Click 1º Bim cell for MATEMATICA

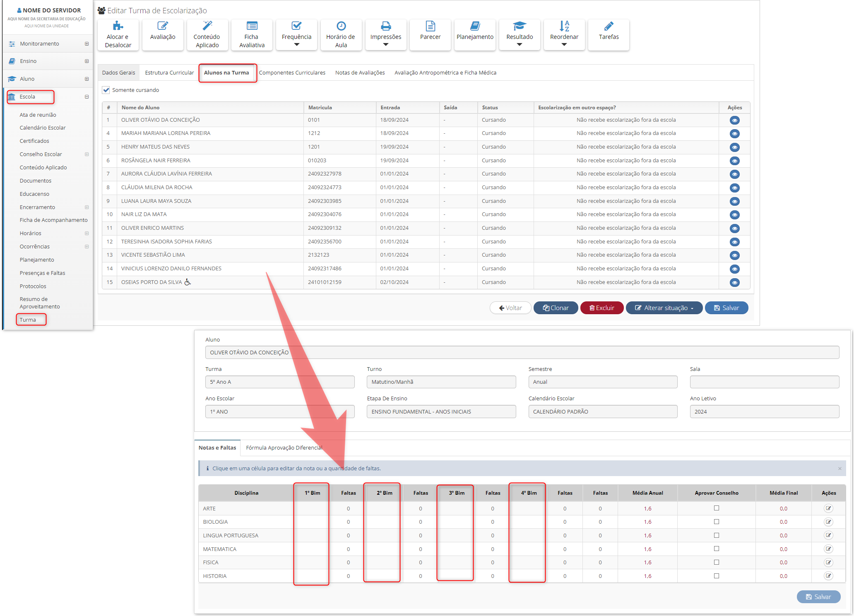(x=312, y=549)
